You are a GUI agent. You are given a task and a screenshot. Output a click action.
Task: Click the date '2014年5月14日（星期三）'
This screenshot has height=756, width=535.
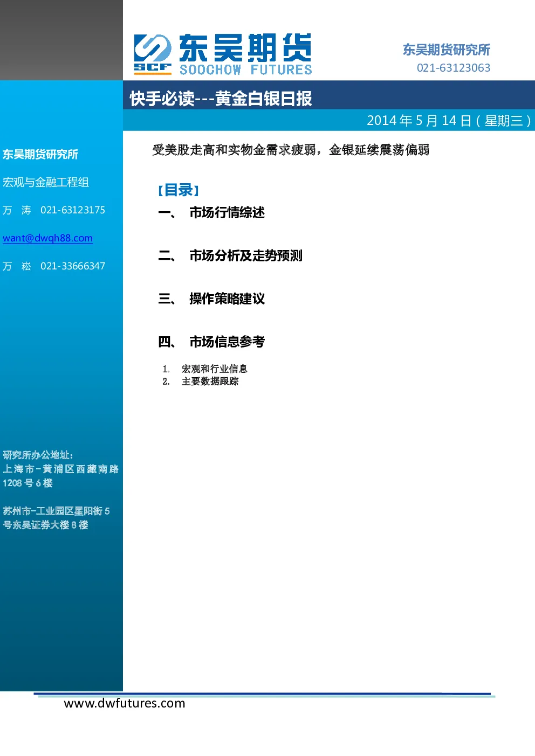(x=449, y=121)
